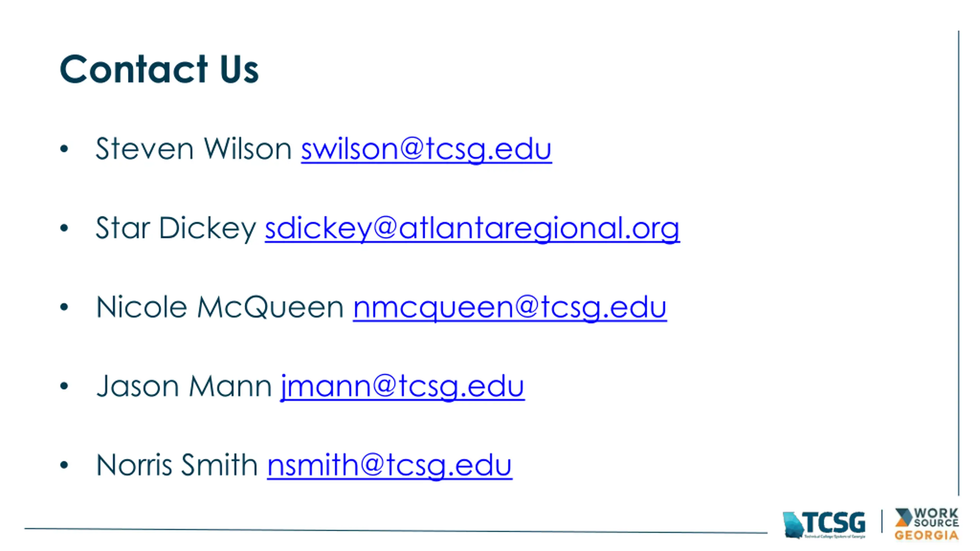Click the name Steven Wilson
The width and height of the screenshot is (980, 551).
coord(194,148)
